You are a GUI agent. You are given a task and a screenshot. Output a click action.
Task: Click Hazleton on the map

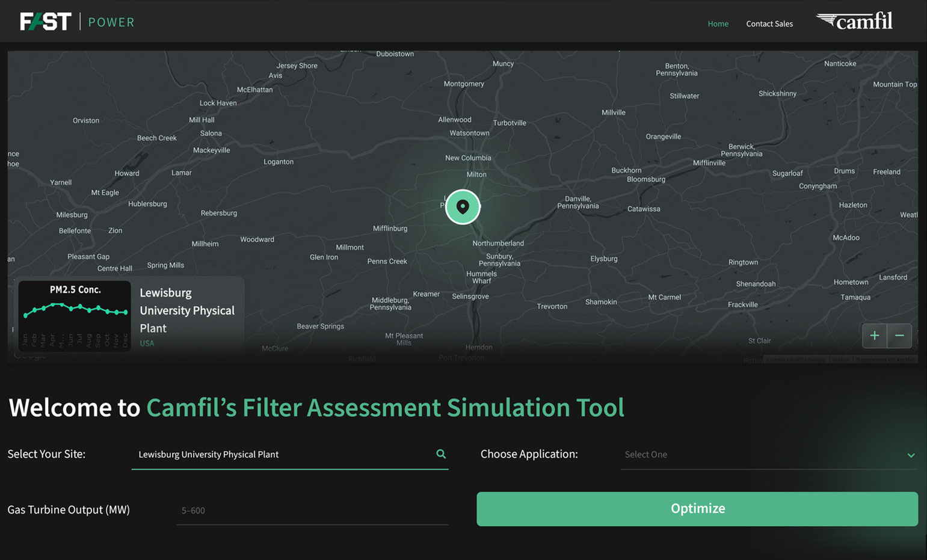pyautogui.click(x=852, y=205)
